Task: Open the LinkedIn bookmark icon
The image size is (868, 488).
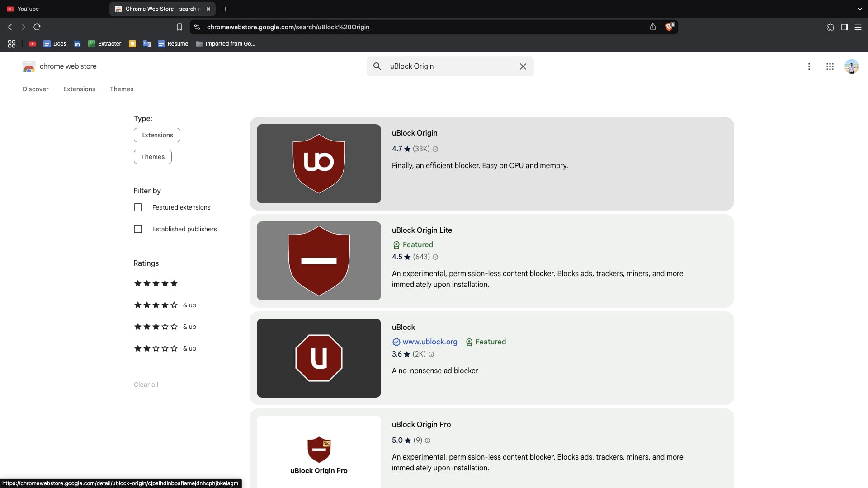Action: (x=77, y=44)
